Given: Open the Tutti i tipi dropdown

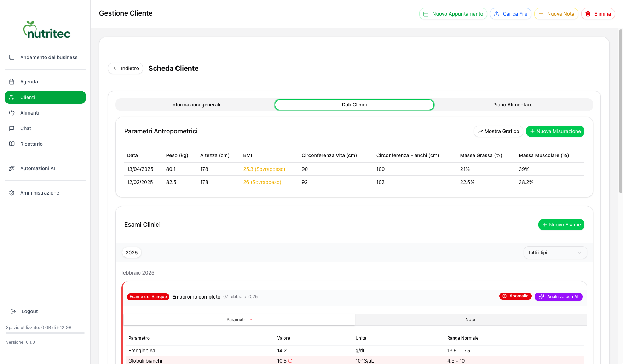Looking at the screenshot, I should 555,253.
